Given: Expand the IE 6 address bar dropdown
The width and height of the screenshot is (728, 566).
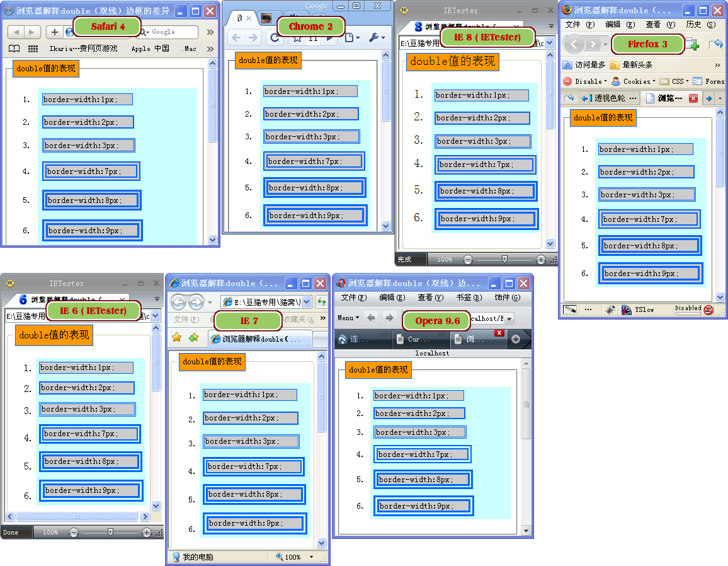Looking at the screenshot, I should (x=156, y=316).
